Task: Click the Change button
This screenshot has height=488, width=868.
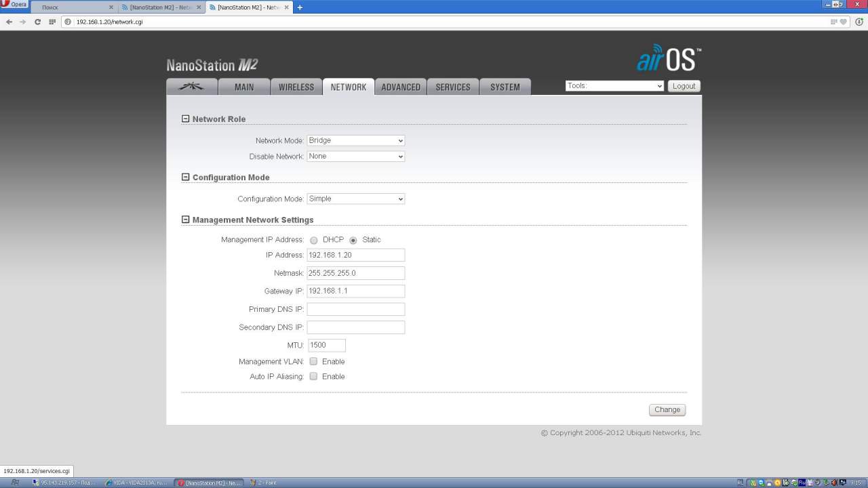Action: pos(667,409)
